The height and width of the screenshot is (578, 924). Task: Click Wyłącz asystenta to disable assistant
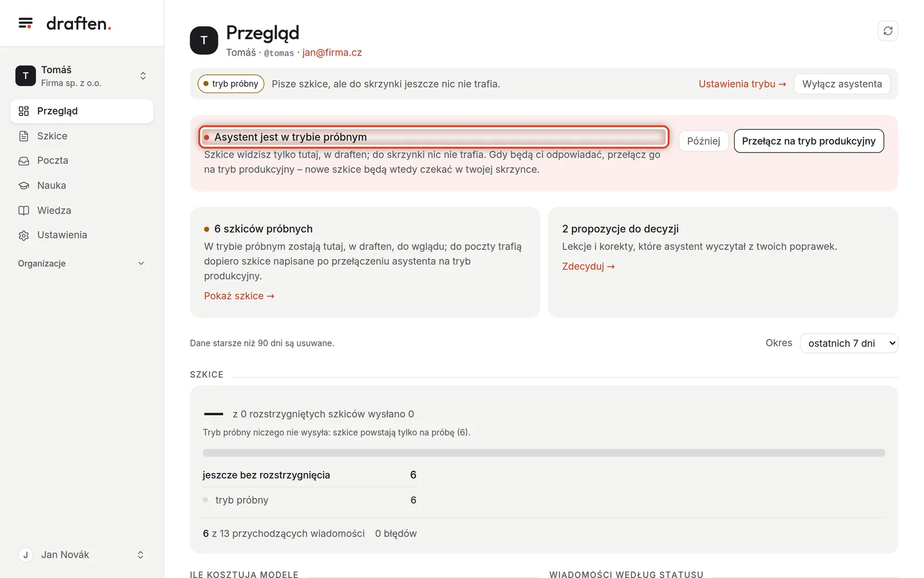click(842, 84)
